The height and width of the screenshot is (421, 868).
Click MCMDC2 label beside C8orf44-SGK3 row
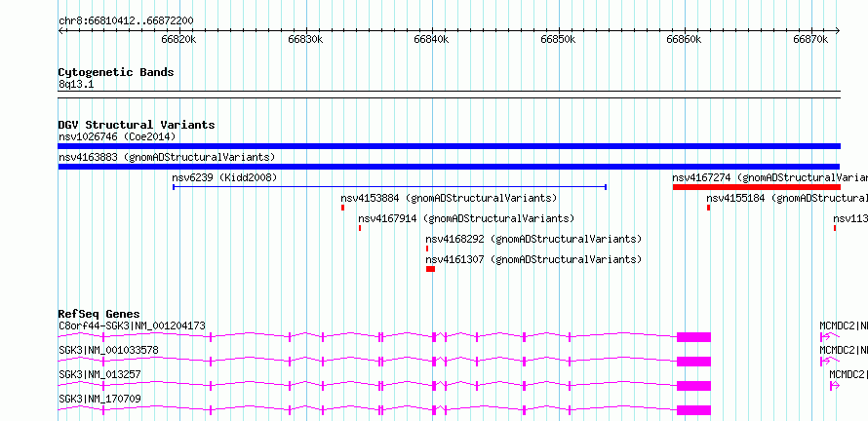click(844, 325)
